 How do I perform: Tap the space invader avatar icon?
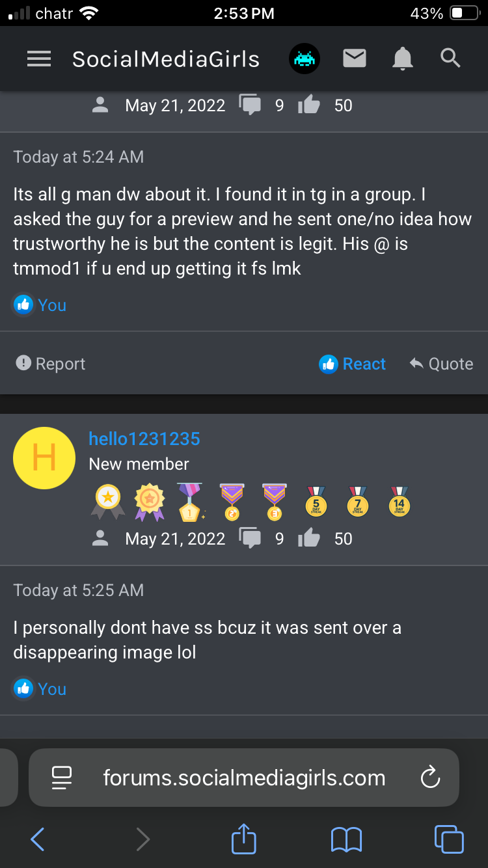305,59
